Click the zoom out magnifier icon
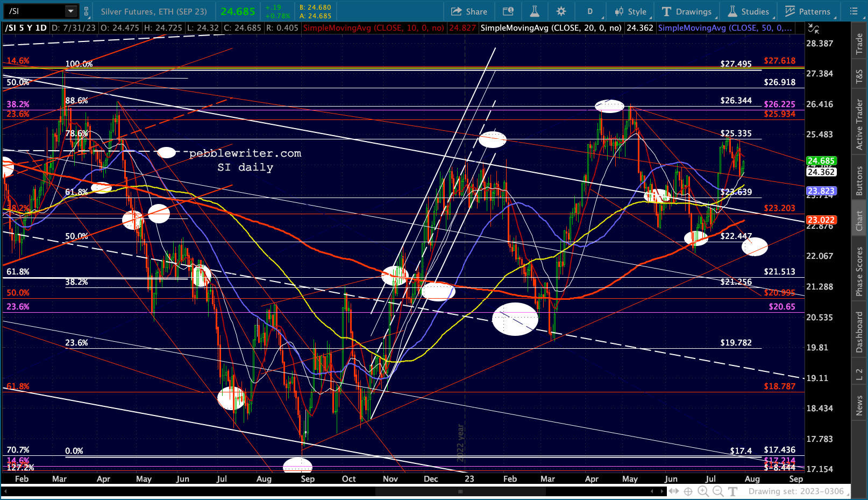 (x=718, y=491)
